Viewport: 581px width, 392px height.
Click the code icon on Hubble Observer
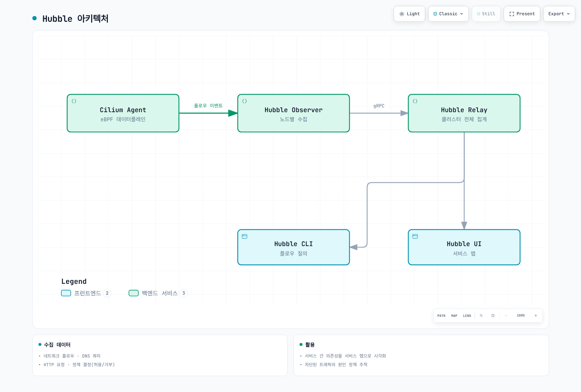[245, 101]
